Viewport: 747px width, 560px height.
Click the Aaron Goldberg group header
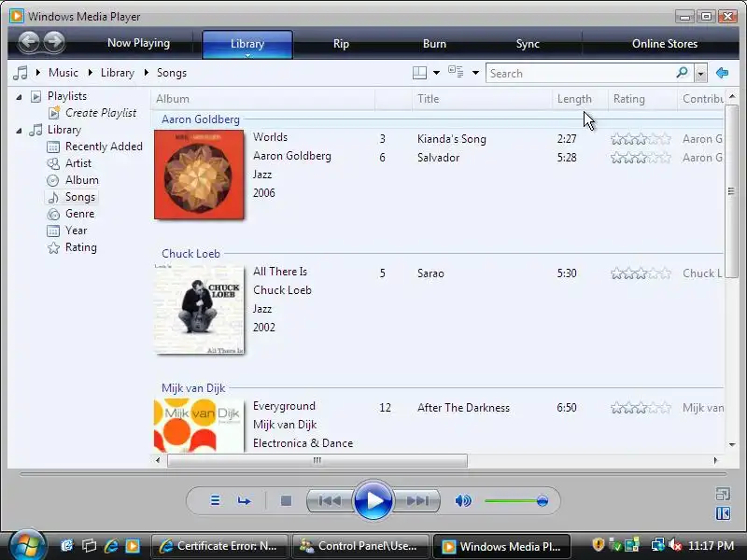pos(201,119)
